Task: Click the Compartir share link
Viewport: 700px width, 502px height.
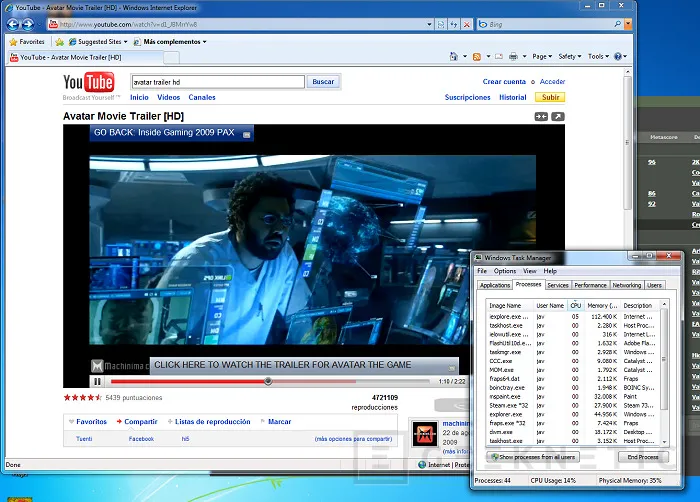Action: [141, 422]
